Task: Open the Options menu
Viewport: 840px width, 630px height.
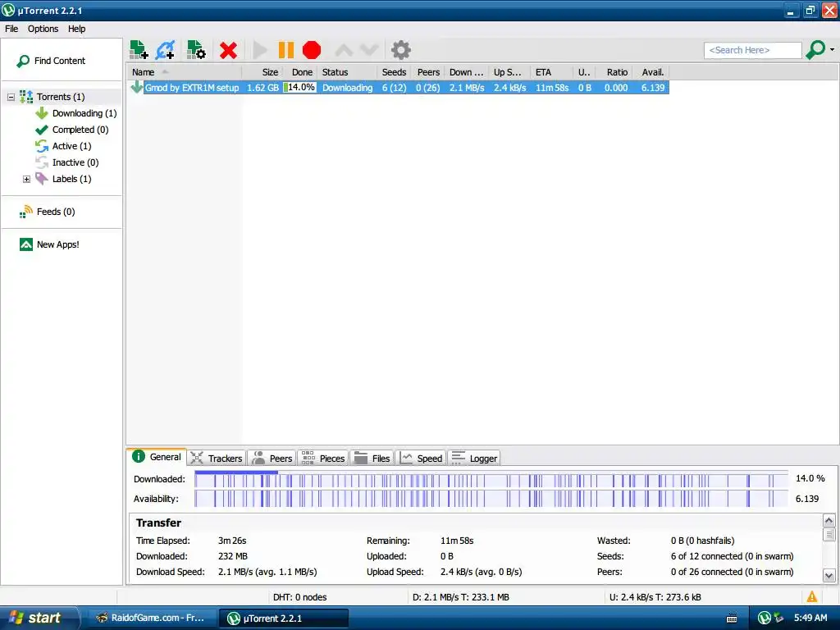Action: tap(43, 29)
